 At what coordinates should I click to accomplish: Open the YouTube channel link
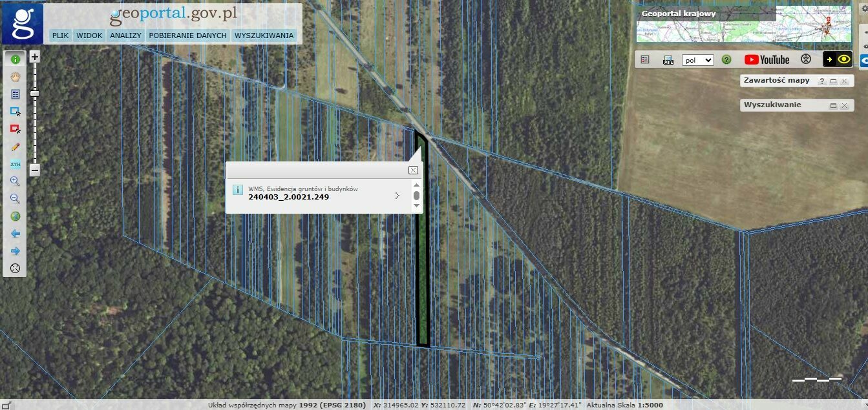(767, 59)
